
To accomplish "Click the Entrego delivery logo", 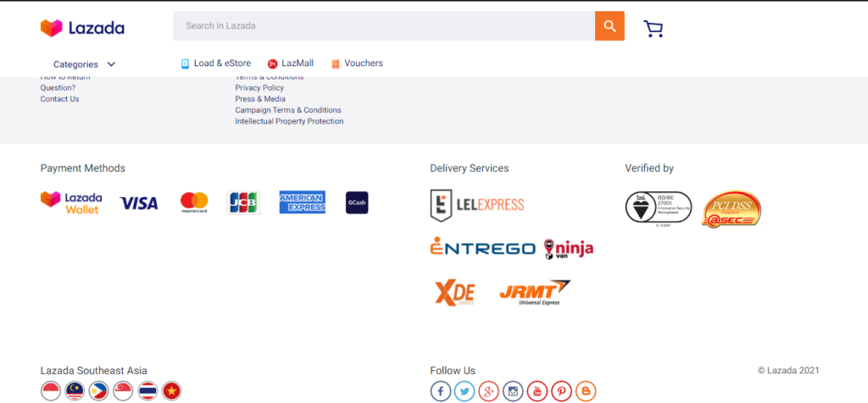I will coord(482,248).
